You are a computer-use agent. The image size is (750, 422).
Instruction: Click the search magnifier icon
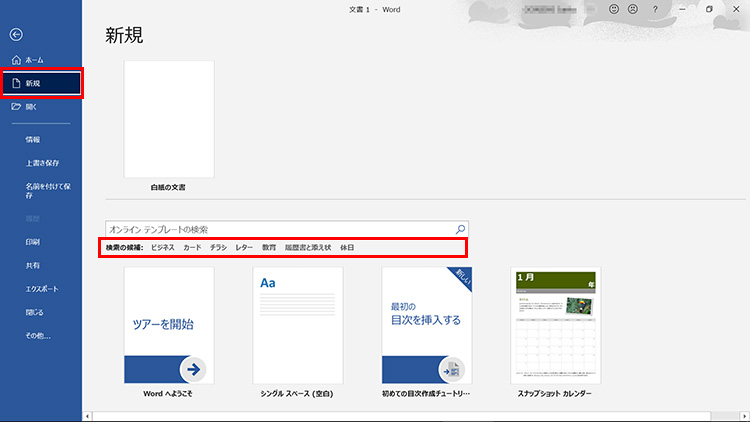[x=460, y=230]
